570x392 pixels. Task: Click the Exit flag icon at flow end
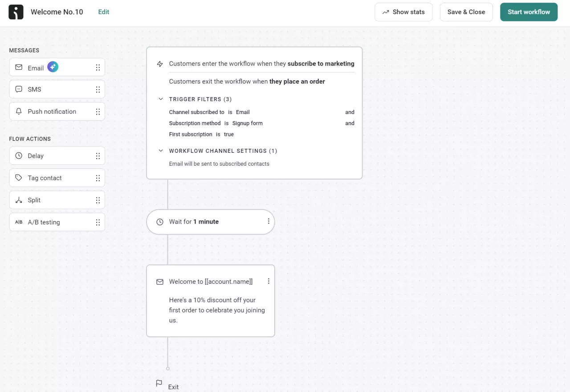159,383
